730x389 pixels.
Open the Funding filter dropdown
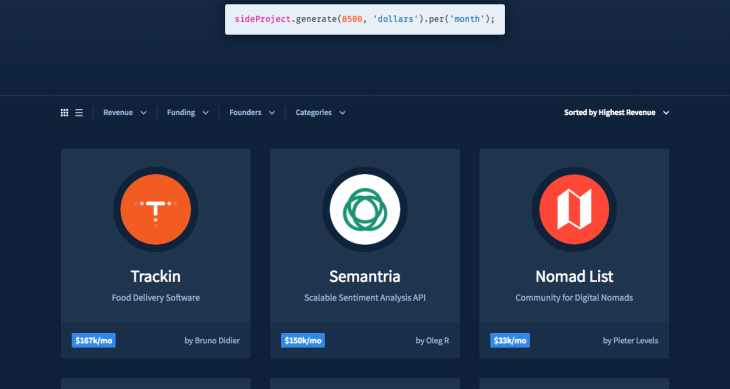188,113
